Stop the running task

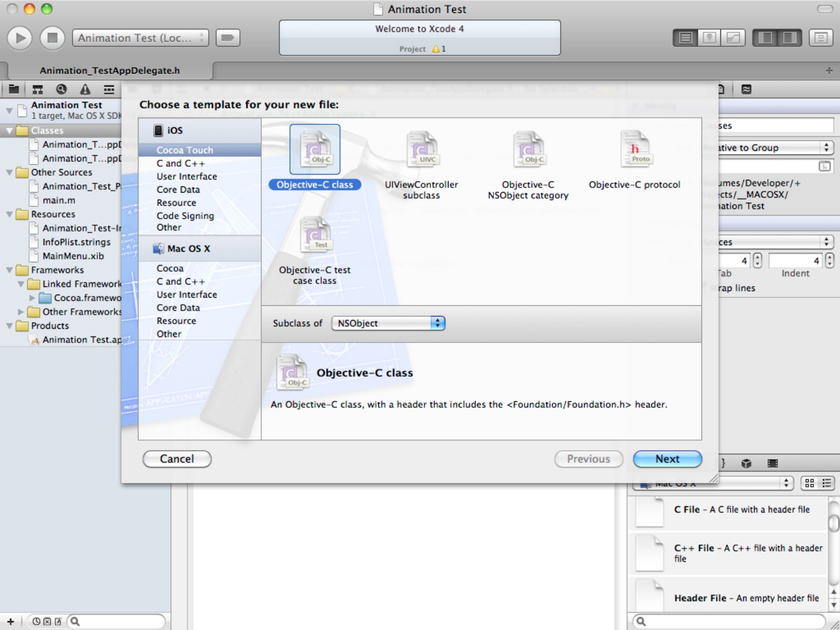pos(52,38)
